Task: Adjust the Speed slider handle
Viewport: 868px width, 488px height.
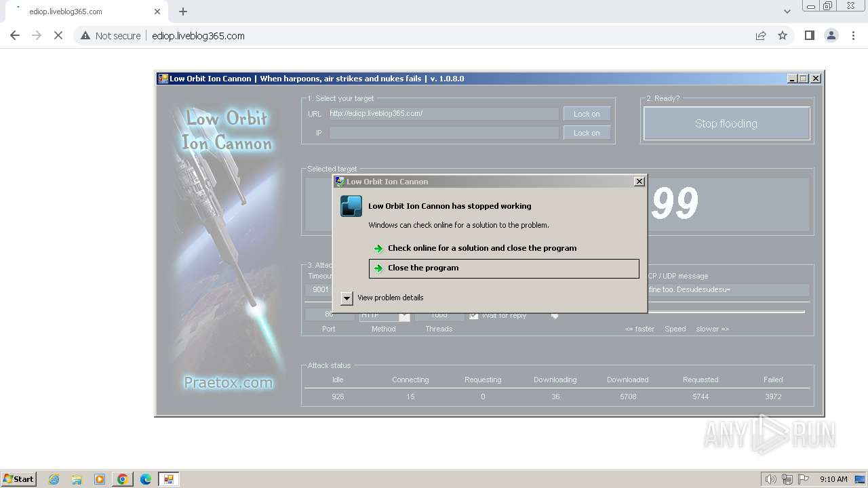Action: (555, 316)
